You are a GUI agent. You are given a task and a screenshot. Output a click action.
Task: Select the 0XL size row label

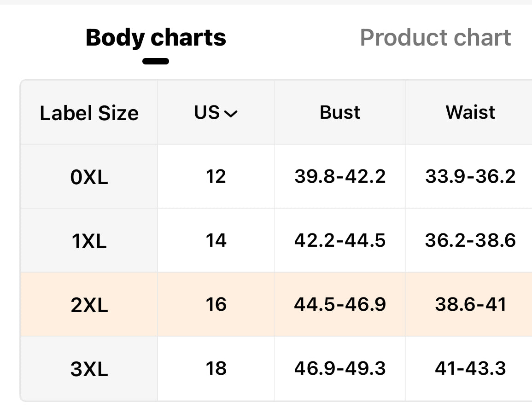tap(89, 177)
